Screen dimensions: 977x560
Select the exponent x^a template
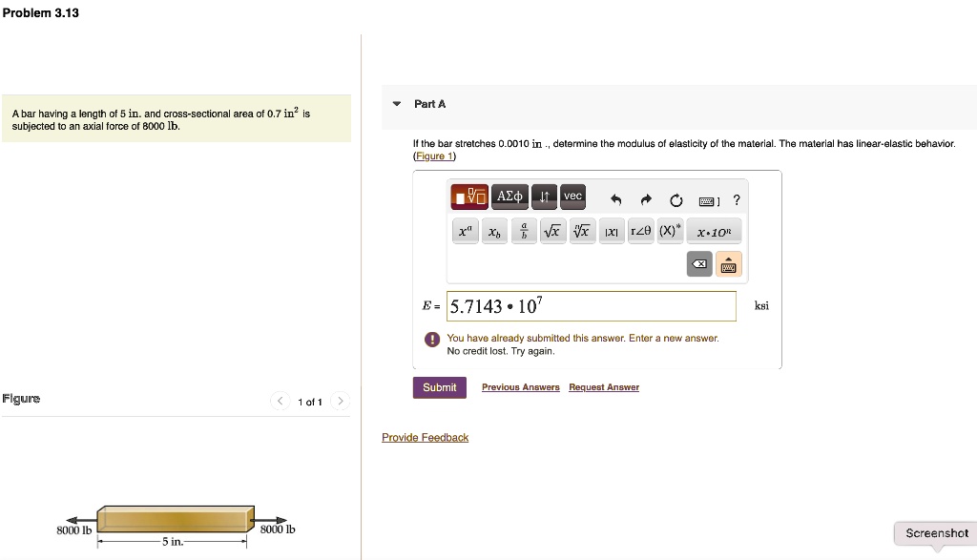pos(465,230)
